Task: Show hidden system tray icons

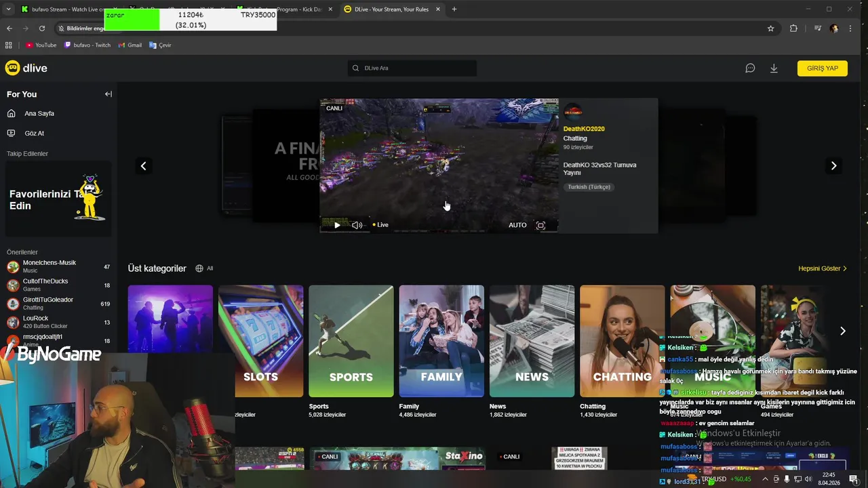Action: (x=766, y=479)
